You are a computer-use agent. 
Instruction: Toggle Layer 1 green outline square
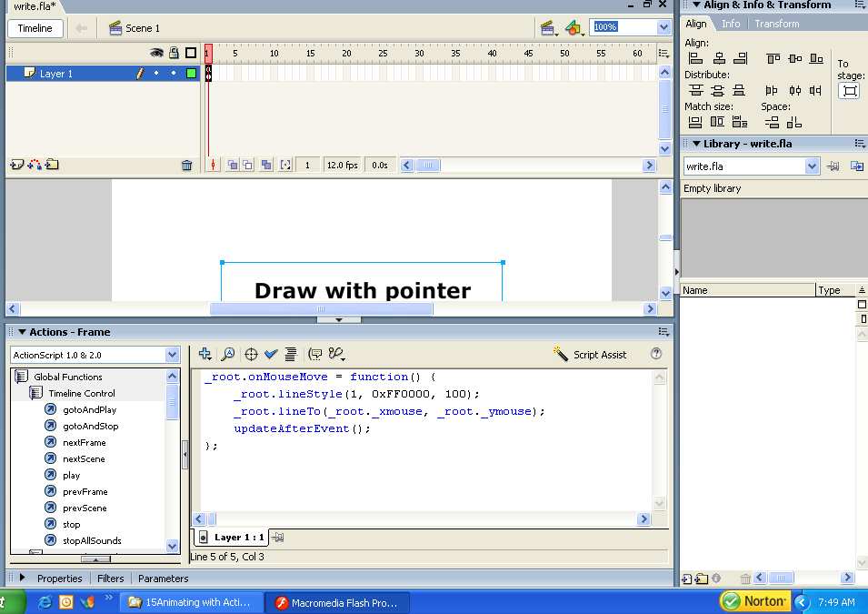[x=191, y=73]
